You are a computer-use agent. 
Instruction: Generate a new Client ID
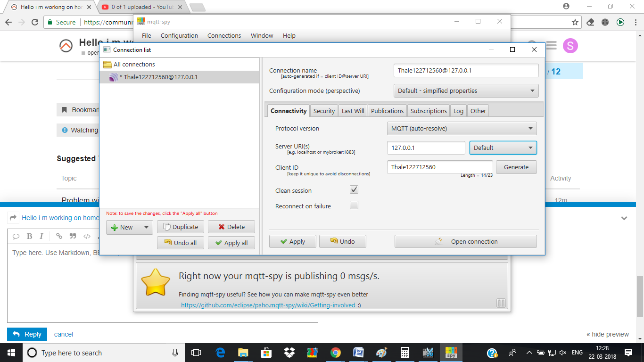pyautogui.click(x=516, y=167)
